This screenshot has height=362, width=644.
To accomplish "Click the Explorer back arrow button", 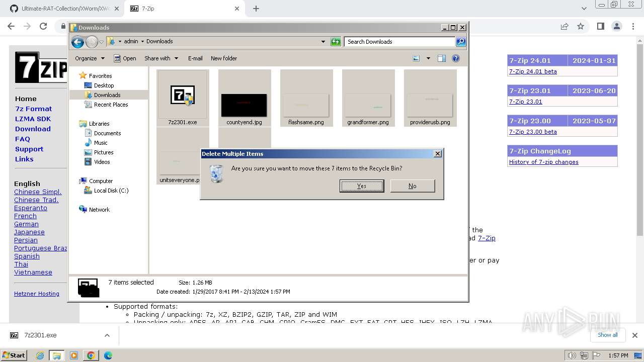I will (x=77, y=42).
